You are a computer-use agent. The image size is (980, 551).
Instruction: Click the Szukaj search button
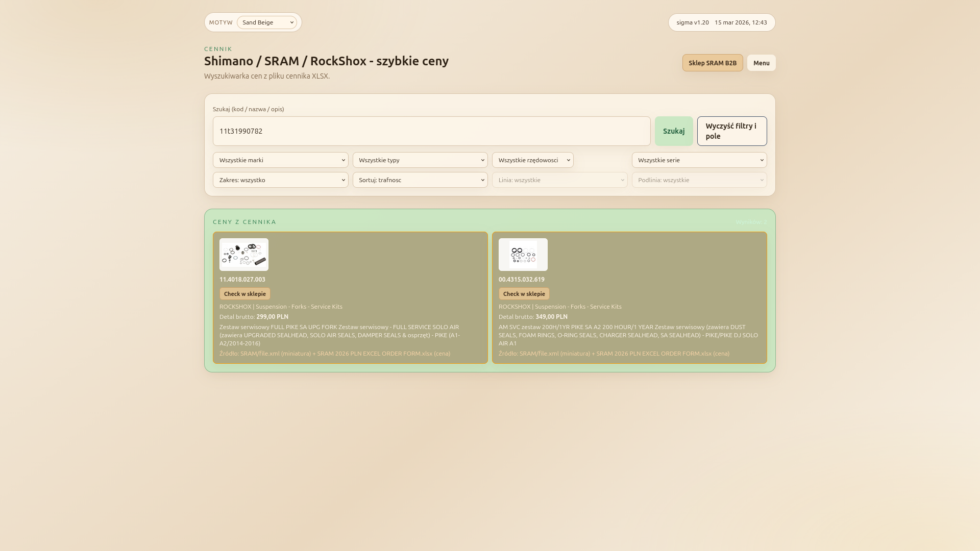674,131
